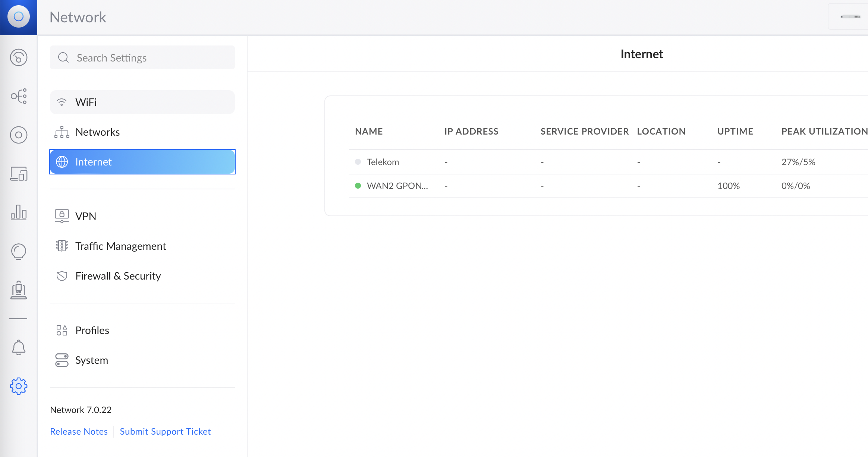Open the Statistics bar chart icon
Viewport: 868px width, 457px height.
pyautogui.click(x=19, y=212)
